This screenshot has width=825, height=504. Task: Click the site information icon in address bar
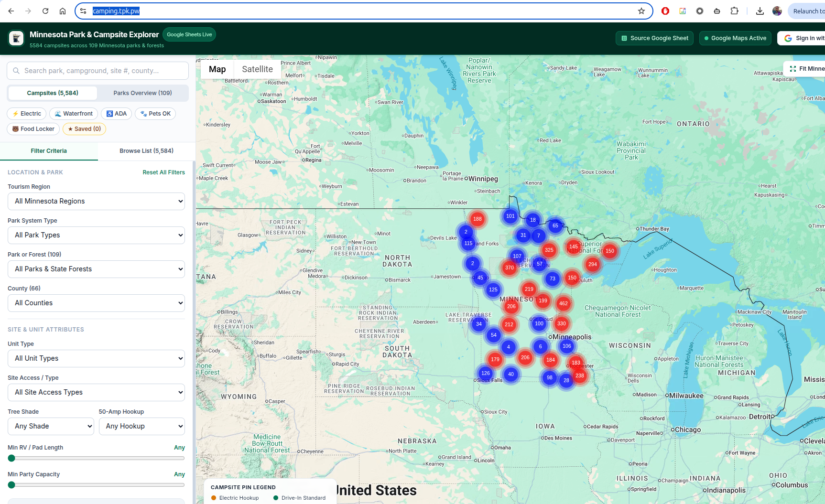click(83, 11)
